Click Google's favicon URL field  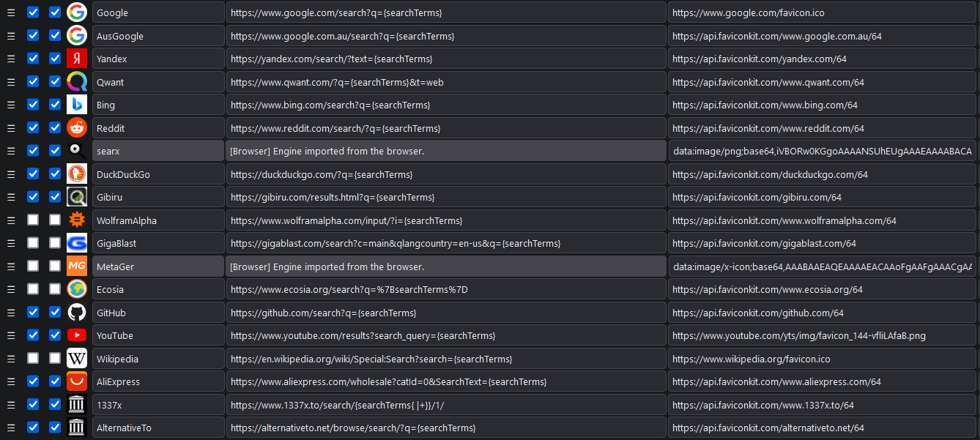coord(822,12)
